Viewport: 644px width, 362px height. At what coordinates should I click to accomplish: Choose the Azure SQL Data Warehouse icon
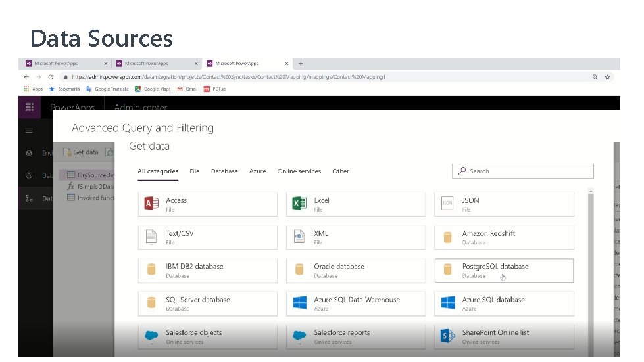(299, 303)
